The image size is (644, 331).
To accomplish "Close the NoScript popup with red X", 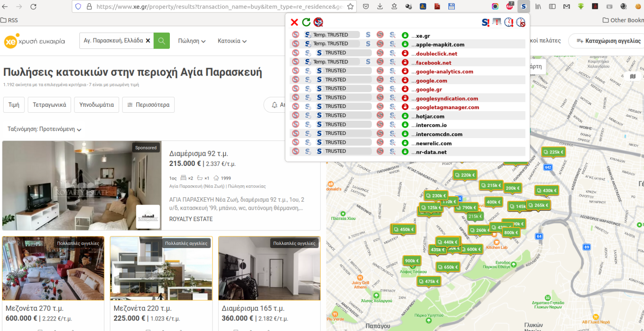I will click(x=295, y=22).
